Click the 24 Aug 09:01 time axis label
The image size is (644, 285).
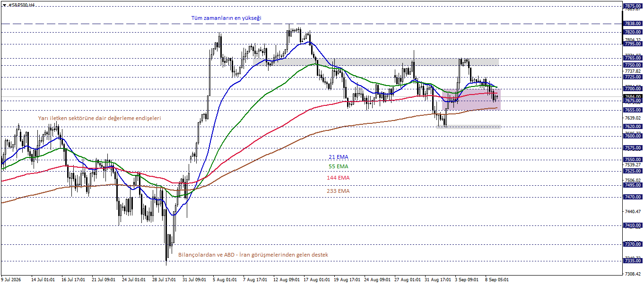click(x=376, y=280)
